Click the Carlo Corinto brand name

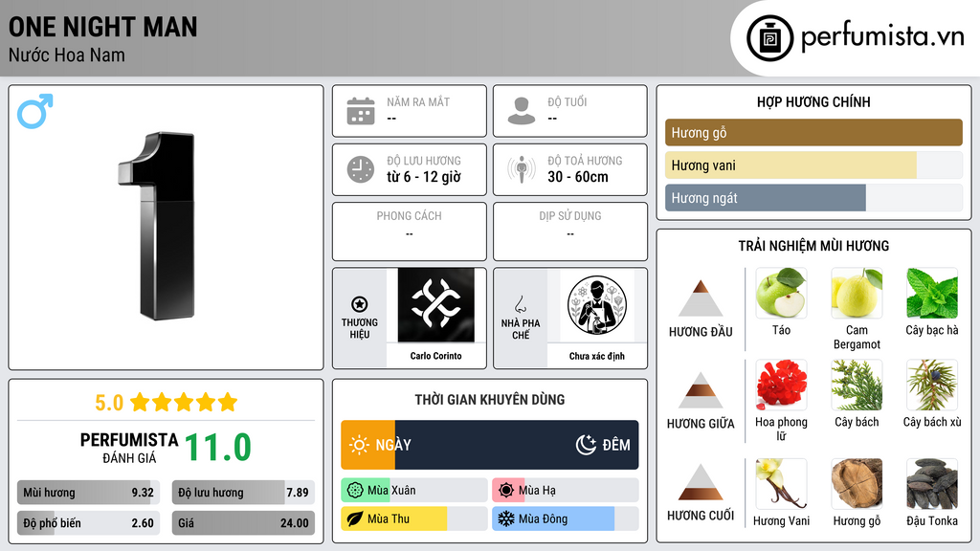[435, 356]
